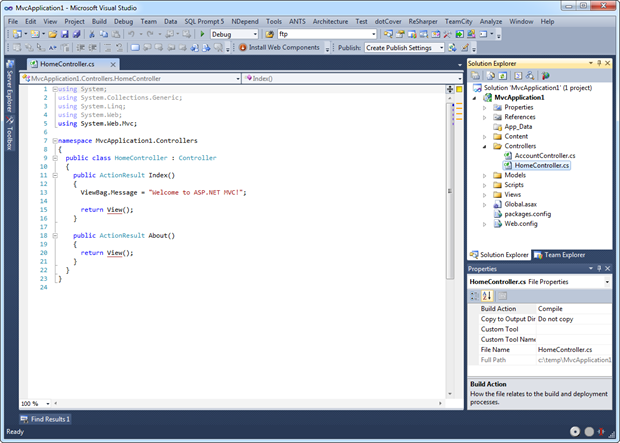Open the ReSharper menu
This screenshot has height=443, width=620.
(423, 21)
